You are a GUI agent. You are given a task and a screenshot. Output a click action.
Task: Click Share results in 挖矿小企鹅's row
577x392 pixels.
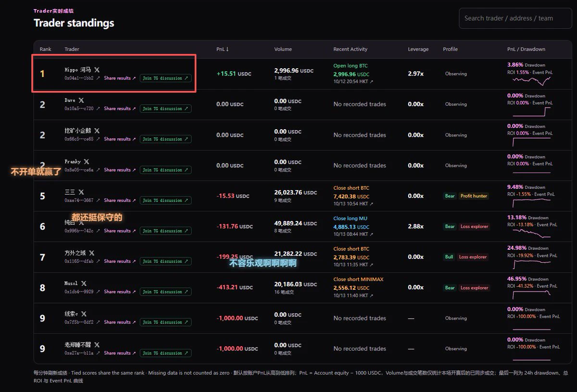point(120,139)
